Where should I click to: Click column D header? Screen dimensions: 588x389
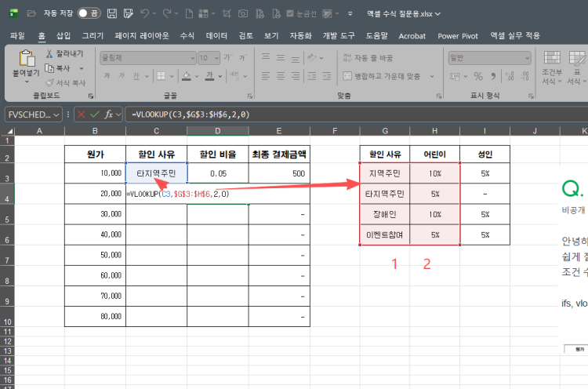[217, 131]
